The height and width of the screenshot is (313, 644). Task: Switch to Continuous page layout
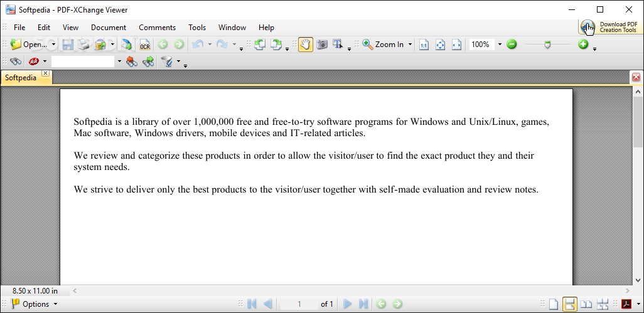(x=570, y=304)
